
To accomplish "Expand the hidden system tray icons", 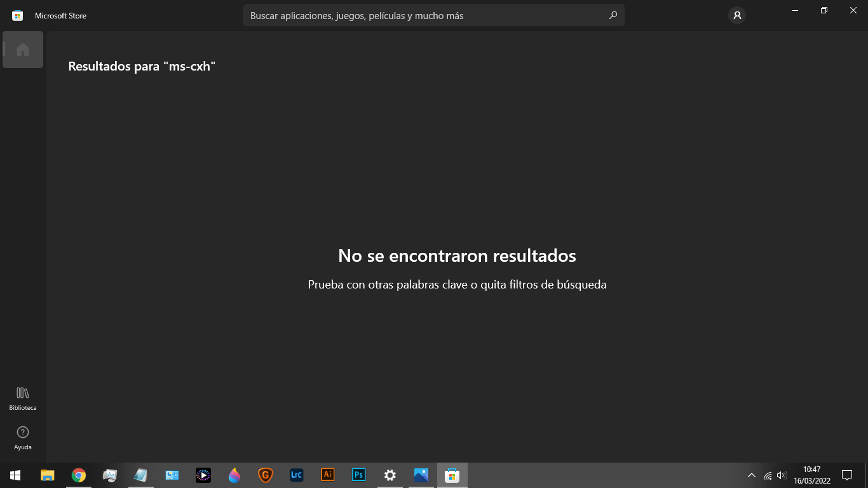I will pyautogui.click(x=752, y=475).
